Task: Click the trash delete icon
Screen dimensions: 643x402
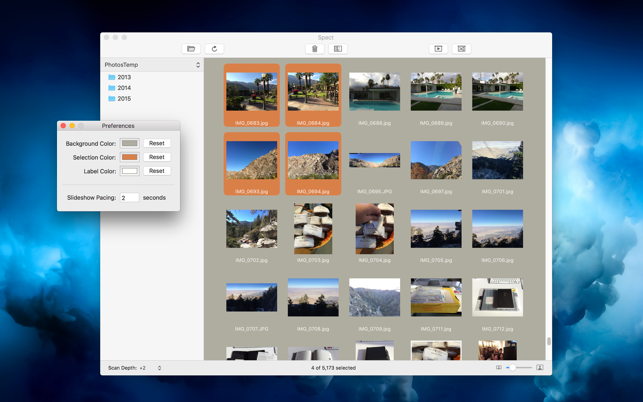Action: (314, 49)
